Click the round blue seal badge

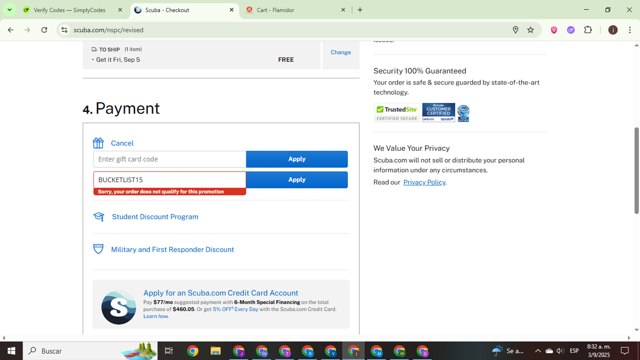(x=463, y=113)
